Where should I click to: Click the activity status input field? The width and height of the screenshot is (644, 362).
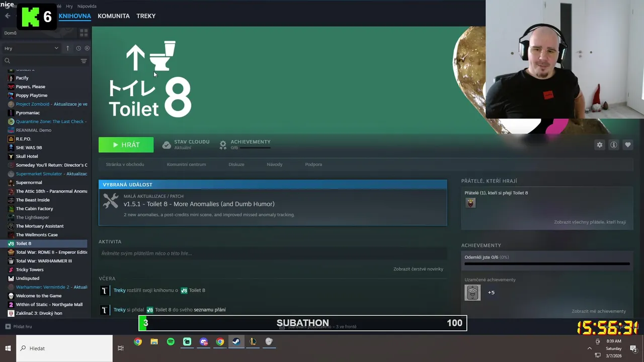(x=273, y=253)
